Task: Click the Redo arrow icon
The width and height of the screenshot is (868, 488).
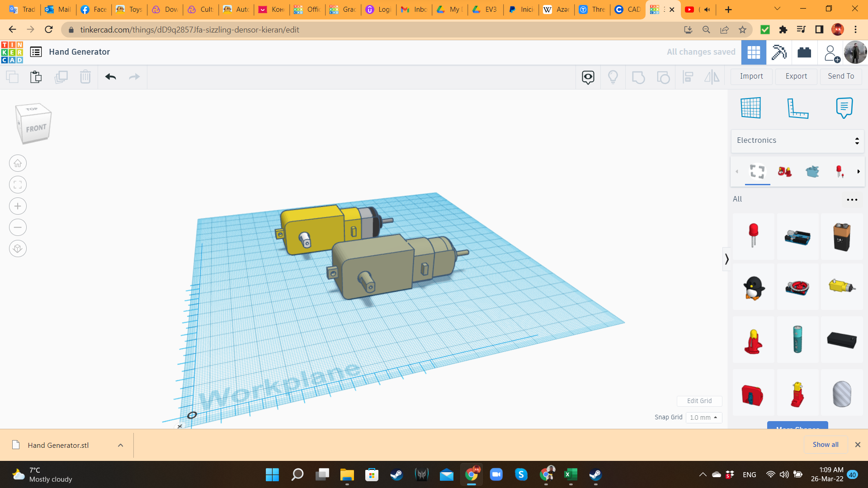Action: click(134, 77)
